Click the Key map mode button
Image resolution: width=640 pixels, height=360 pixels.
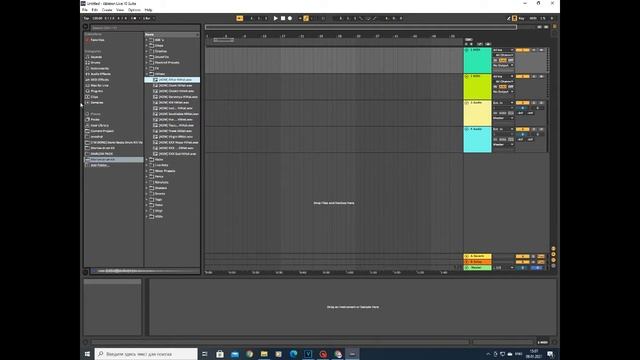coord(522,18)
